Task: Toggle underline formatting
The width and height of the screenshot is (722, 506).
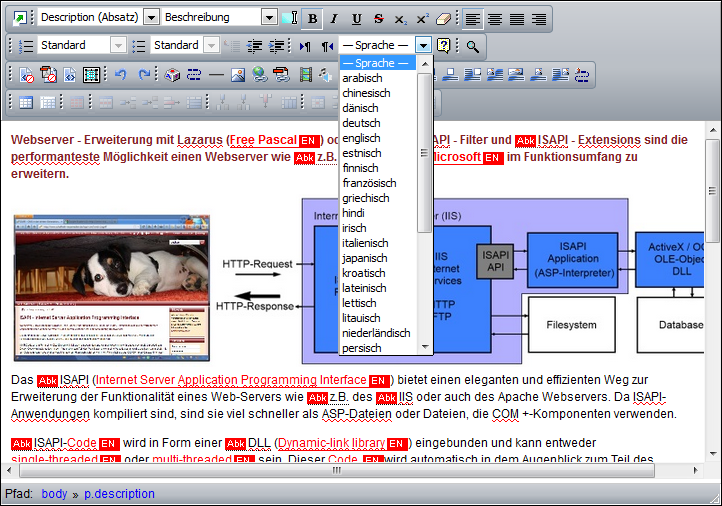Action: (x=356, y=18)
